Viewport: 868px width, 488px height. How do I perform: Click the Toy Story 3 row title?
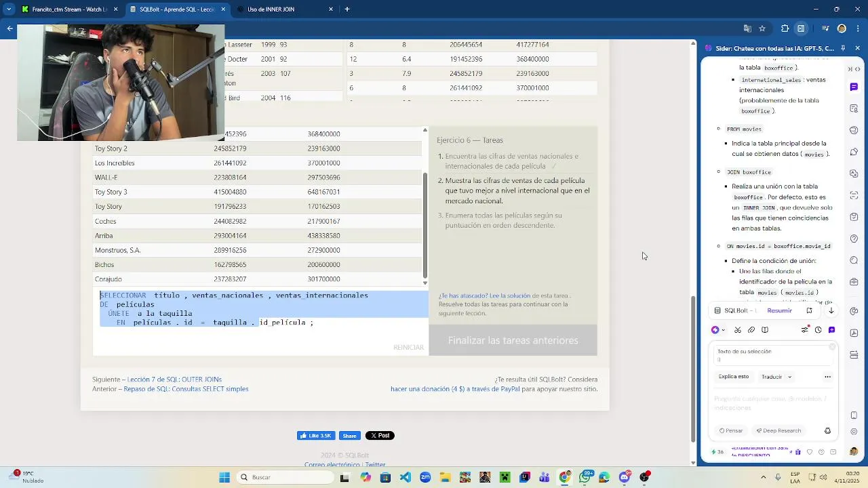pyautogui.click(x=111, y=192)
